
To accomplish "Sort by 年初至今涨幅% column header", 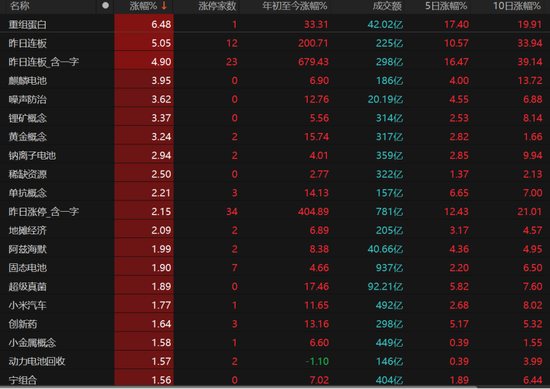I will point(295,6).
